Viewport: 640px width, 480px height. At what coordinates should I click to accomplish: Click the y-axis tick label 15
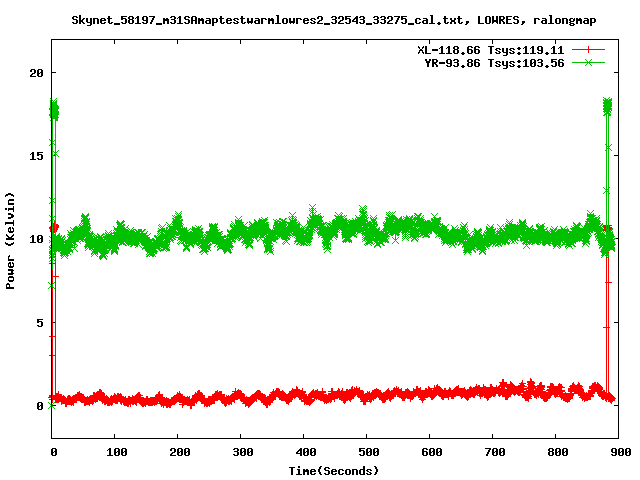(x=36, y=156)
